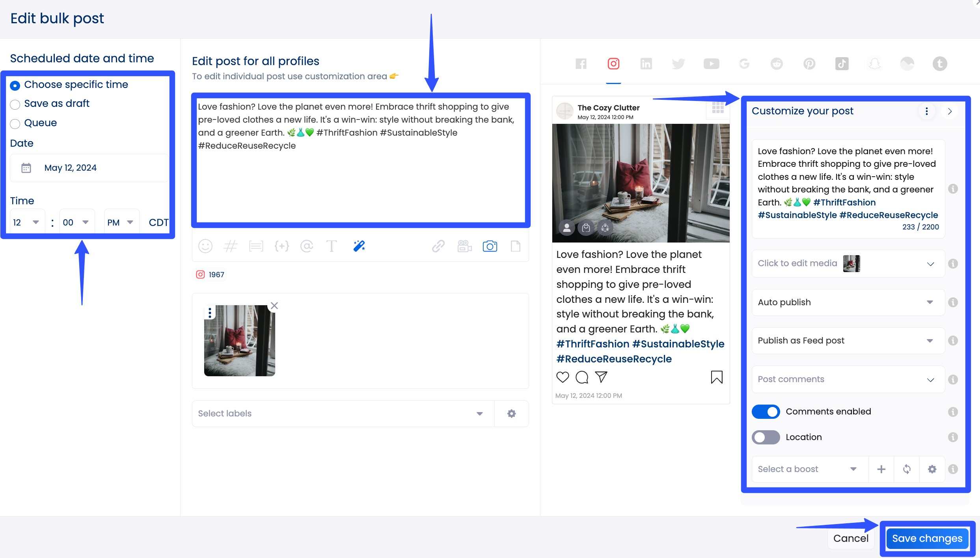This screenshot has width=980, height=558.
Task: Add a photo using the camera icon
Action: pos(490,246)
